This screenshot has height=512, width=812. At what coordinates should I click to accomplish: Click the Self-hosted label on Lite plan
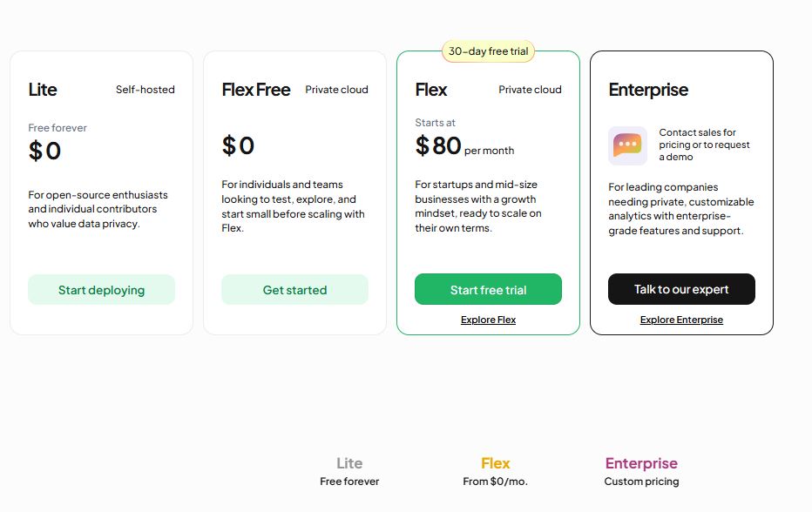click(x=145, y=89)
